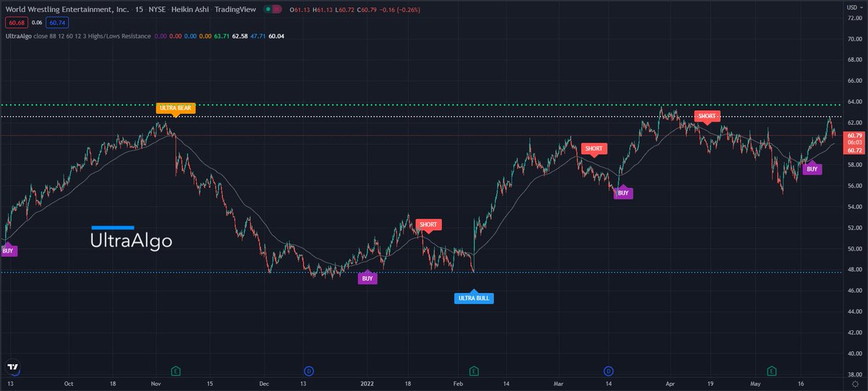Click the 60.72 price tag on axis

click(x=854, y=150)
